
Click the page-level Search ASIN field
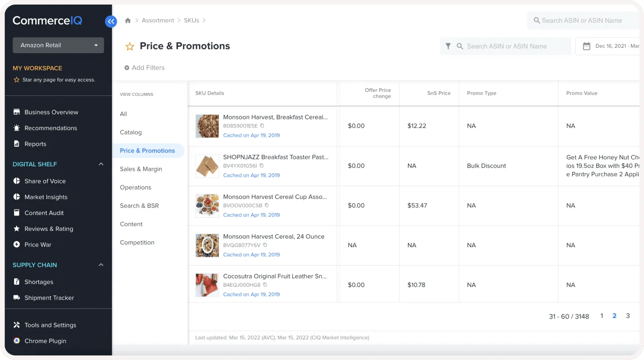coord(505,46)
